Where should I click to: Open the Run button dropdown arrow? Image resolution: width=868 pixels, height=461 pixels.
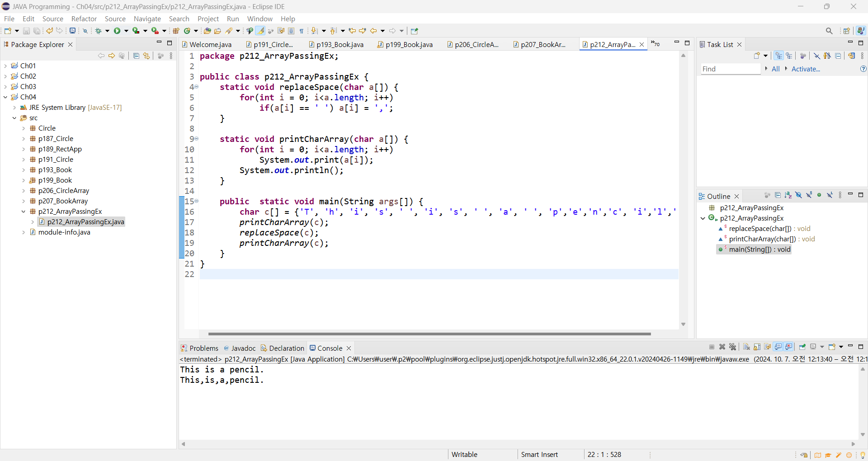point(126,31)
